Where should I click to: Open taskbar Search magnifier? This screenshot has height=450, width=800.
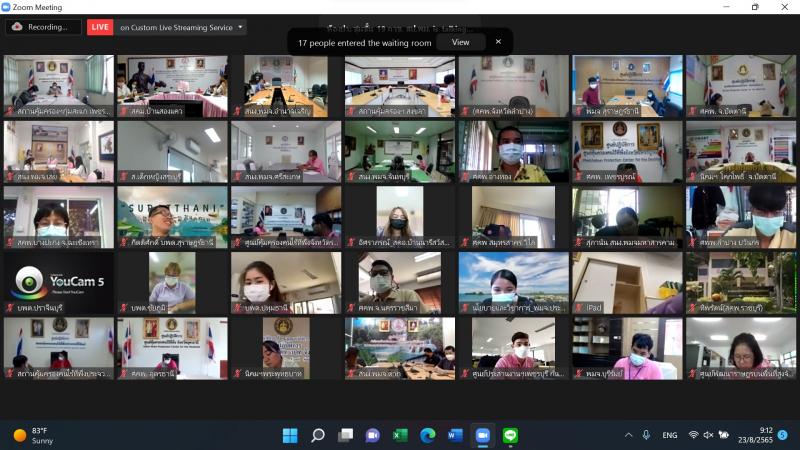317,435
